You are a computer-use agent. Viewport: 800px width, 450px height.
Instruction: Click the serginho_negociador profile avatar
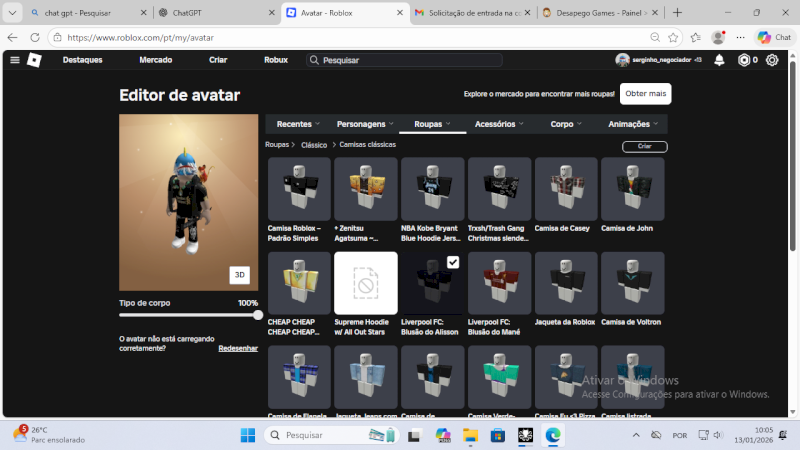(622, 60)
